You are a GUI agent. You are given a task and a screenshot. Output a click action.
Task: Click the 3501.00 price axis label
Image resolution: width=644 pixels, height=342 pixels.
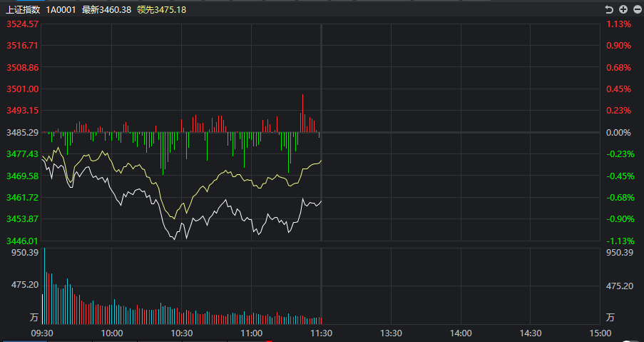click(23, 89)
